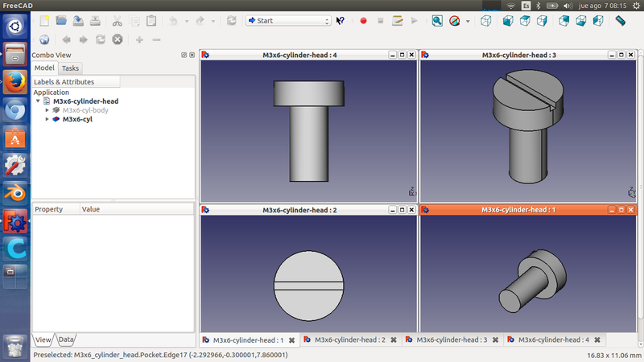Select the M3x6-cylinder-head : 3 bottom tab
This screenshot has width=644, height=362.
click(x=451, y=340)
